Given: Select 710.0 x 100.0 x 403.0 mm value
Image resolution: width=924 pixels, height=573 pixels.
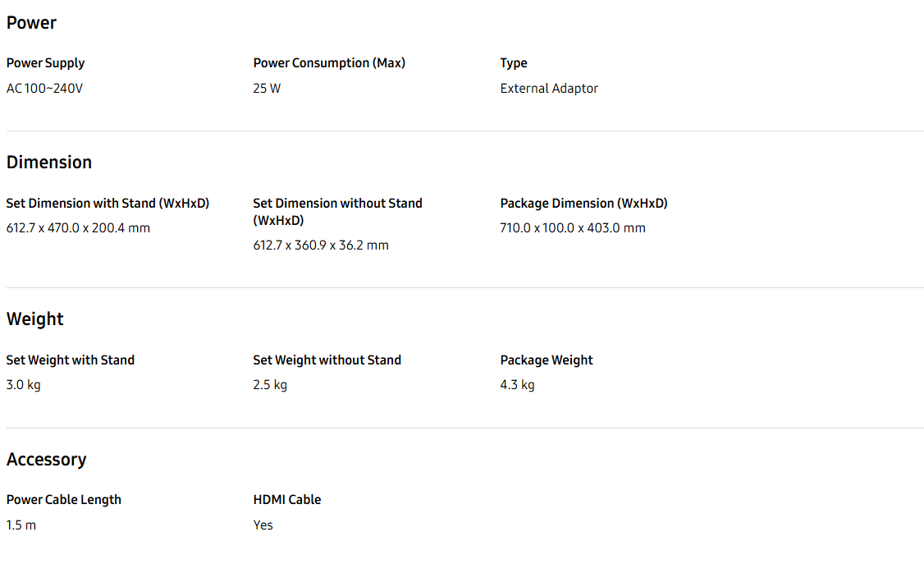Looking at the screenshot, I should 573,228.
